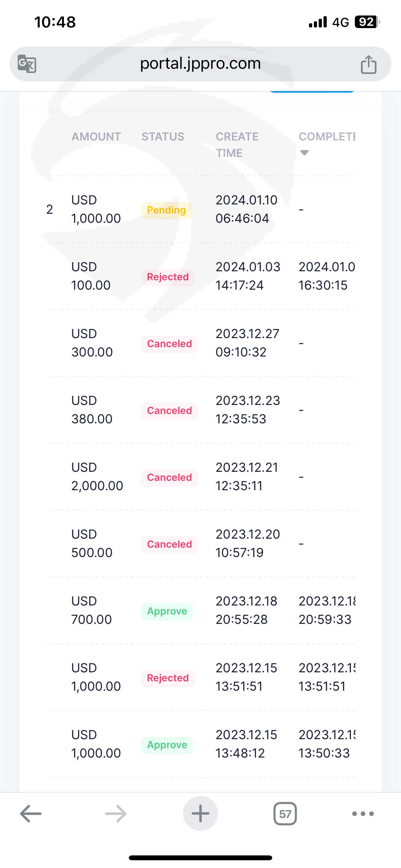Viewport: 401px width, 868px height.
Task: Tap the CREATE TIME column header
Action: coord(237,145)
